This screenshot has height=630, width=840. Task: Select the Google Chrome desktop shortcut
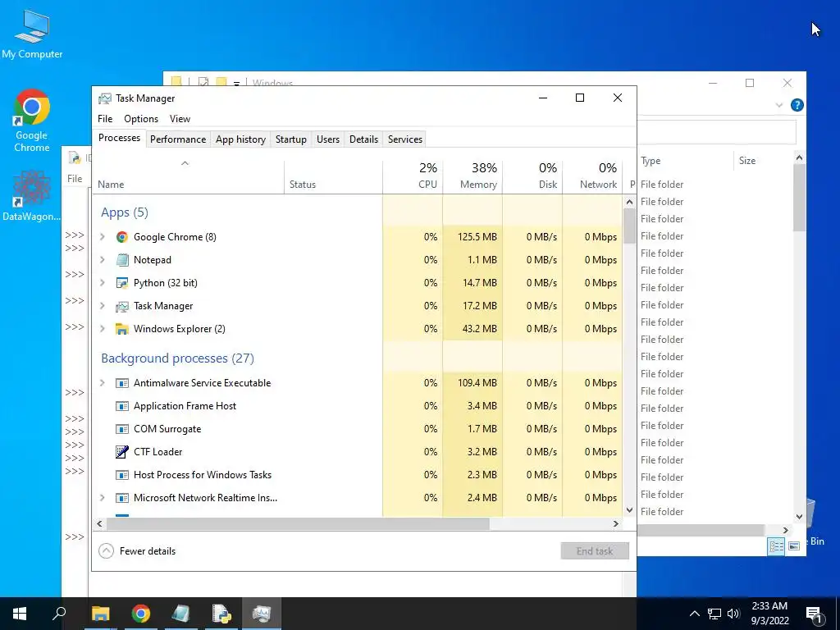tap(32, 121)
